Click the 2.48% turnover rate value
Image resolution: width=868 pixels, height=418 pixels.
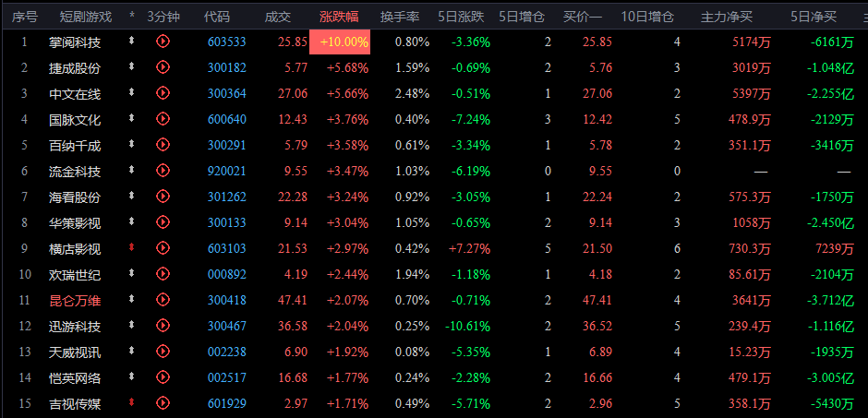(413, 94)
